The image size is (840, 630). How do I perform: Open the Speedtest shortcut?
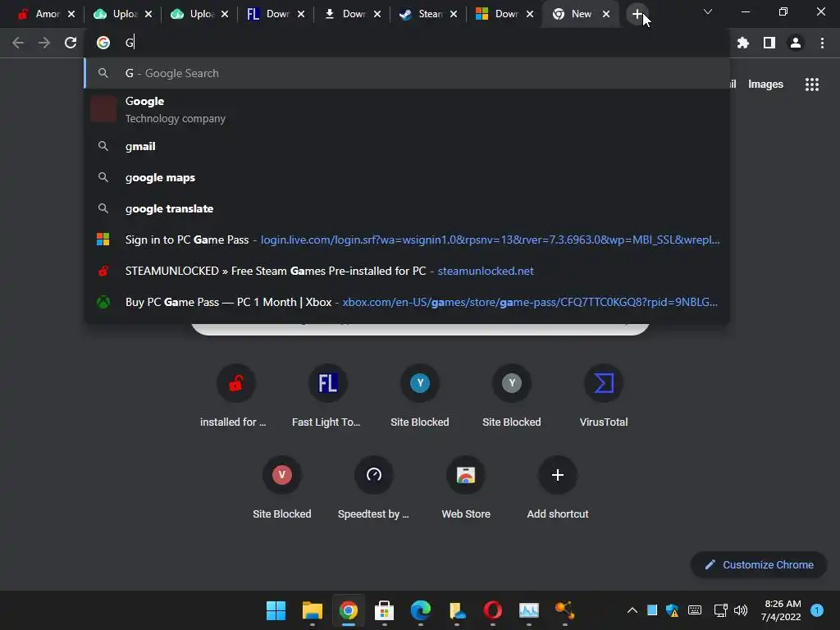pos(374,488)
